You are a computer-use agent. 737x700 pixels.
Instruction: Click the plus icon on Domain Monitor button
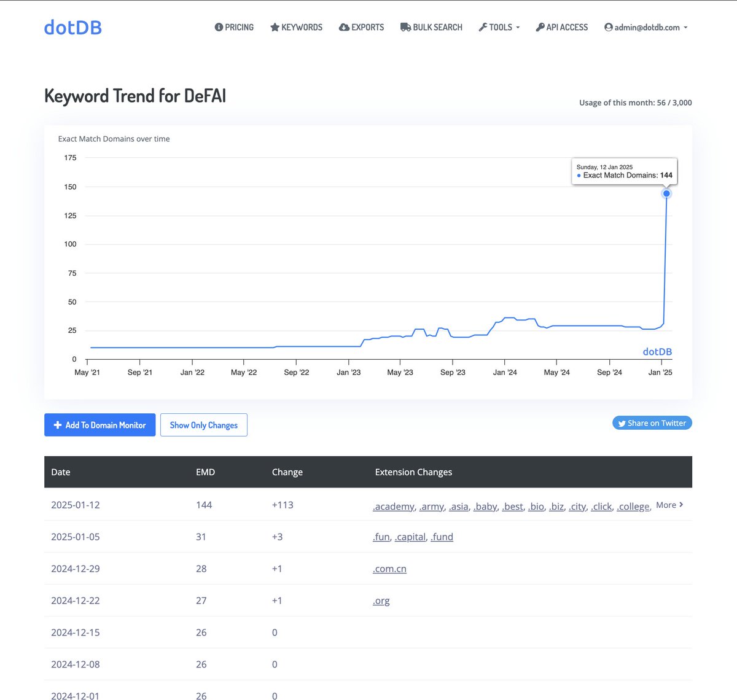[x=58, y=425]
